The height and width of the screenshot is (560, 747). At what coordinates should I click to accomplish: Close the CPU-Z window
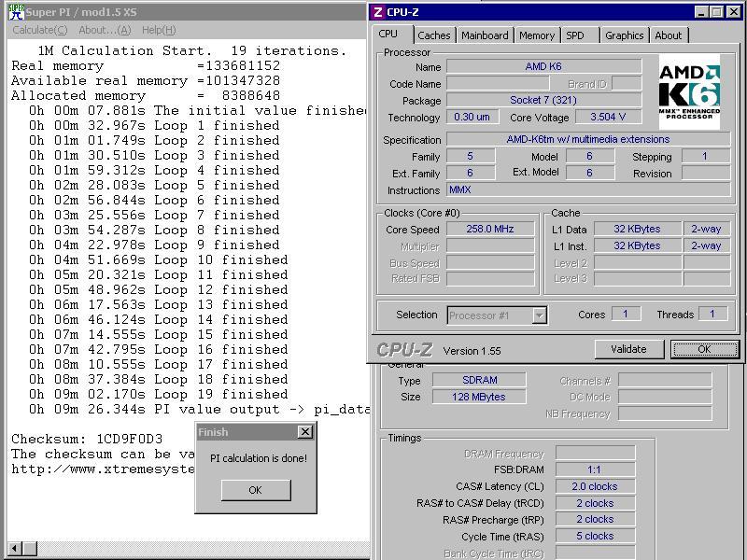pyautogui.click(x=734, y=12)
